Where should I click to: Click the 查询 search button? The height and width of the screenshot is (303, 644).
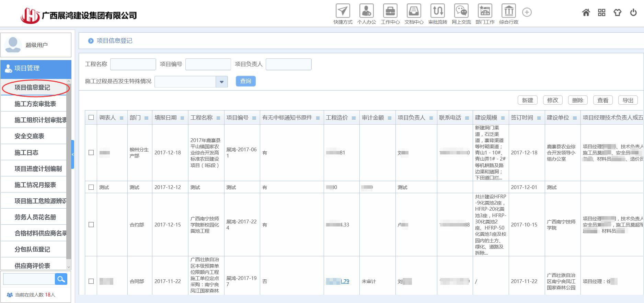pyautogui.click(x=245, y=81)
